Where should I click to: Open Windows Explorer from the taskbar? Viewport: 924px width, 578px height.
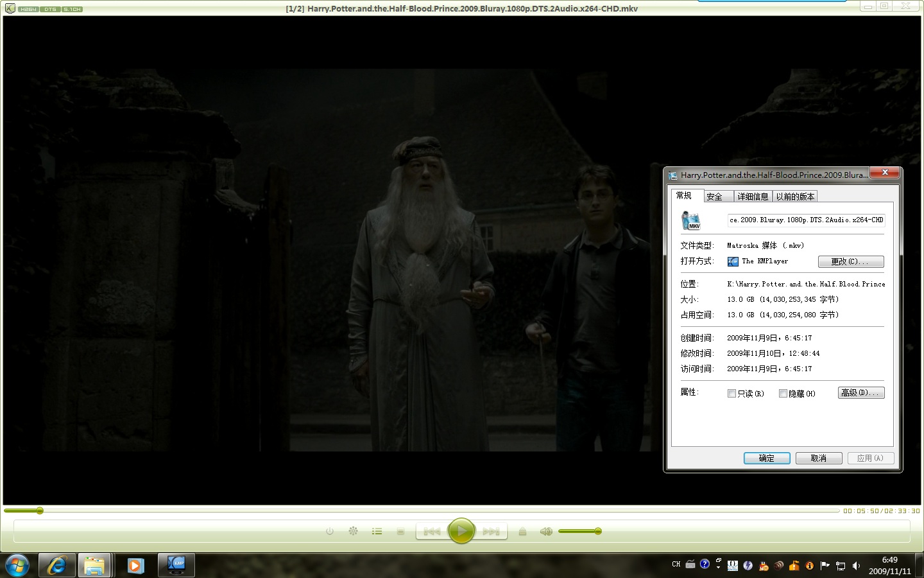94,565
